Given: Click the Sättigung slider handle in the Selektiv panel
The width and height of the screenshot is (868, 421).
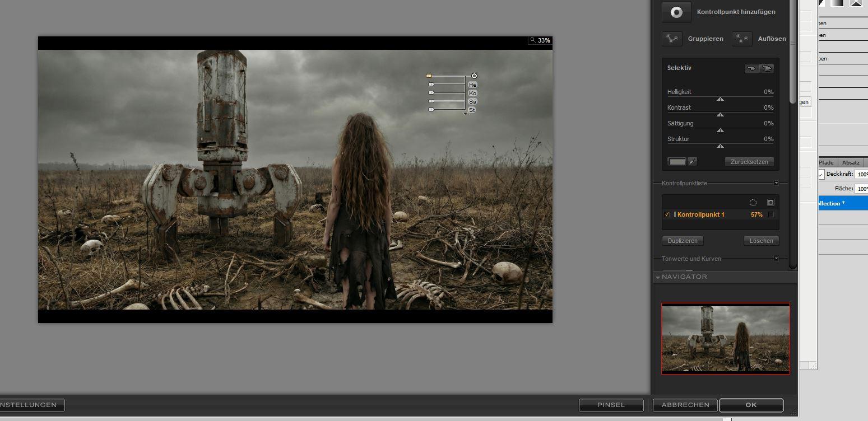Looking at the screenshot, I should point(721,130).
